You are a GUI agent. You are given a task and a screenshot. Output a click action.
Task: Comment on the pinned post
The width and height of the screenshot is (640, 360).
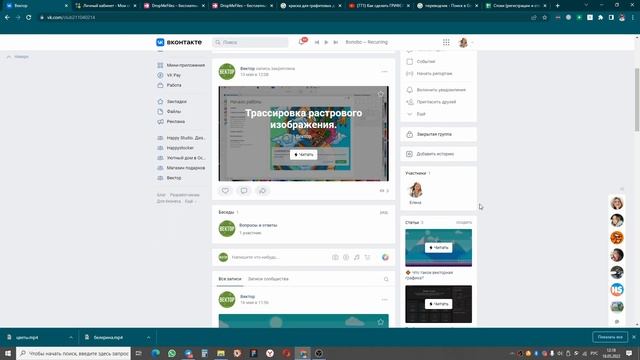pos(244,191)
